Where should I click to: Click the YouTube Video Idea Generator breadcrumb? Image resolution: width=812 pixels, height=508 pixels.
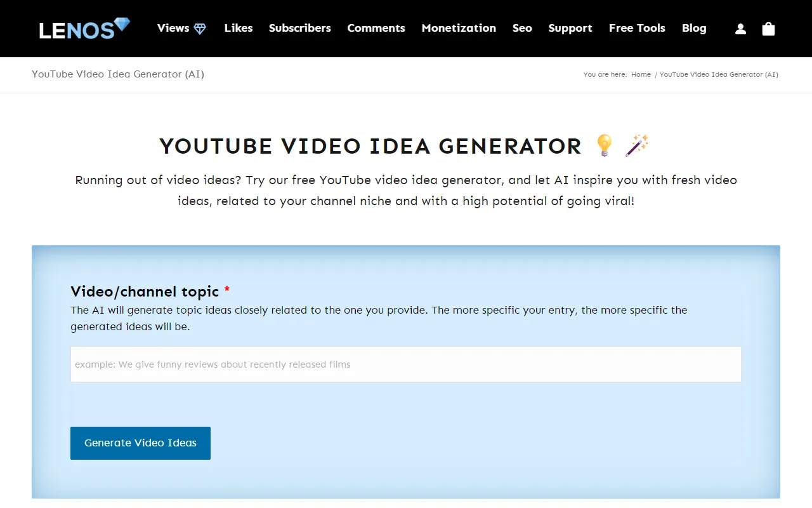point(719,74)
